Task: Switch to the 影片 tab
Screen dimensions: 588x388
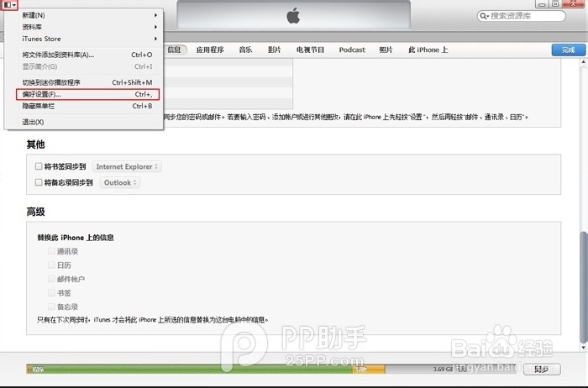Action: (274, 50)
